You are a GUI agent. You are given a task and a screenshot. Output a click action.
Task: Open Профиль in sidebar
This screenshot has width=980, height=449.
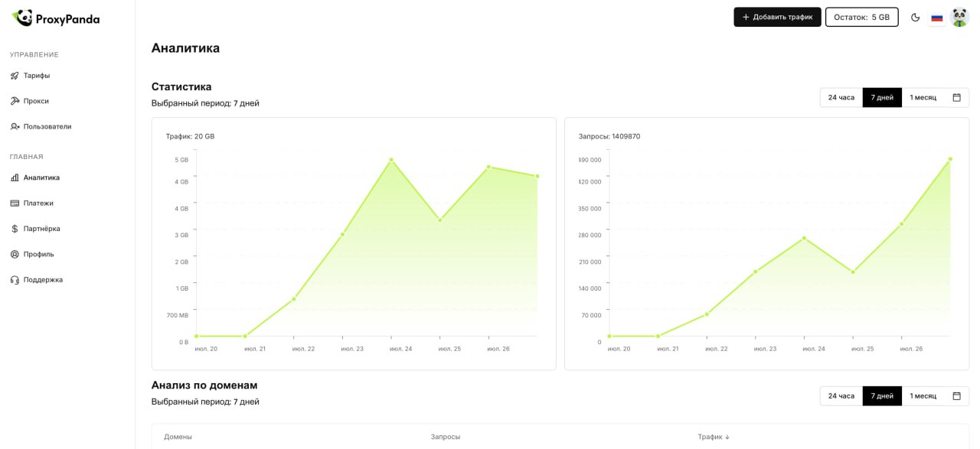(x=38, y=254)
